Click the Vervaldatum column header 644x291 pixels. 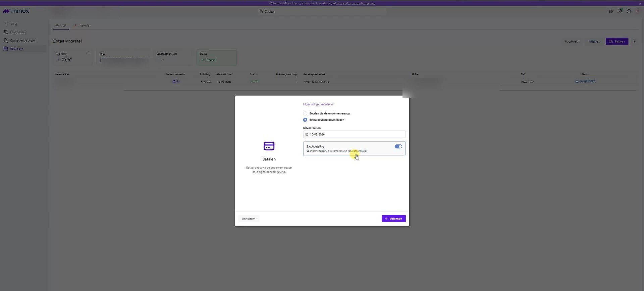[x=224, y=75]
